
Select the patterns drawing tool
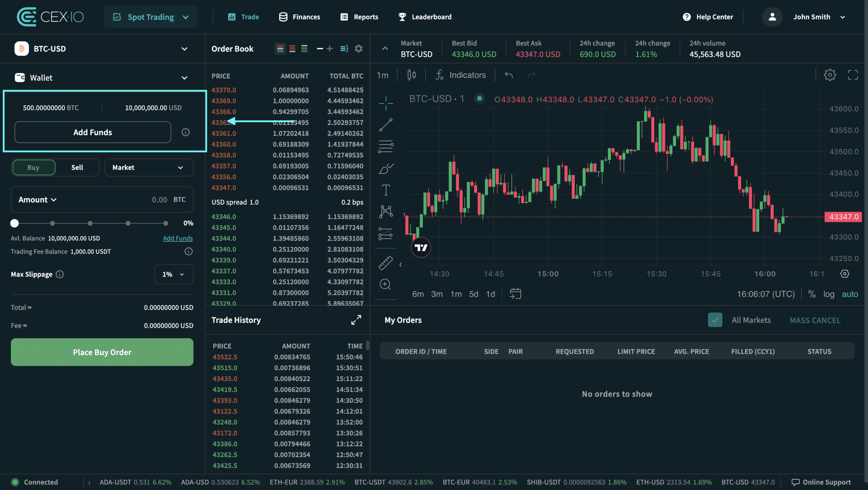[x=386, y=212]
